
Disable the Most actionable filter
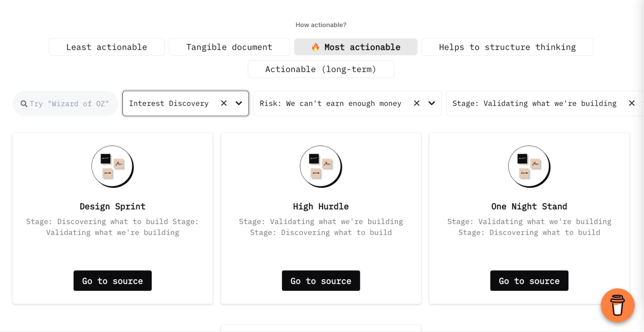[x=355, y=47]
